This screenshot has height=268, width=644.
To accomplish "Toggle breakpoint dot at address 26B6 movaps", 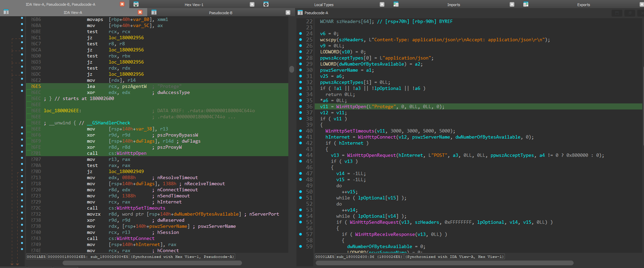I will [x=22, y=18].
